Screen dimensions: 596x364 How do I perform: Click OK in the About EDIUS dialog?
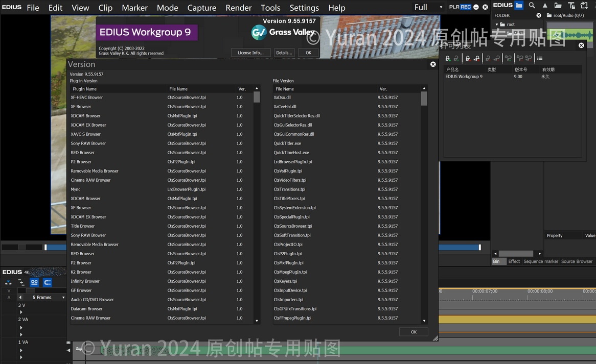(308, 53)
